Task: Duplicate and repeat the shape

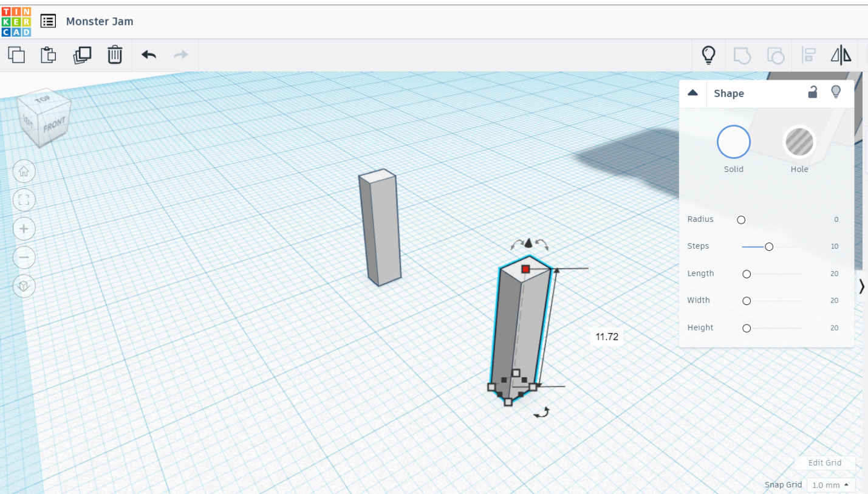Action: tap(82, 55)
